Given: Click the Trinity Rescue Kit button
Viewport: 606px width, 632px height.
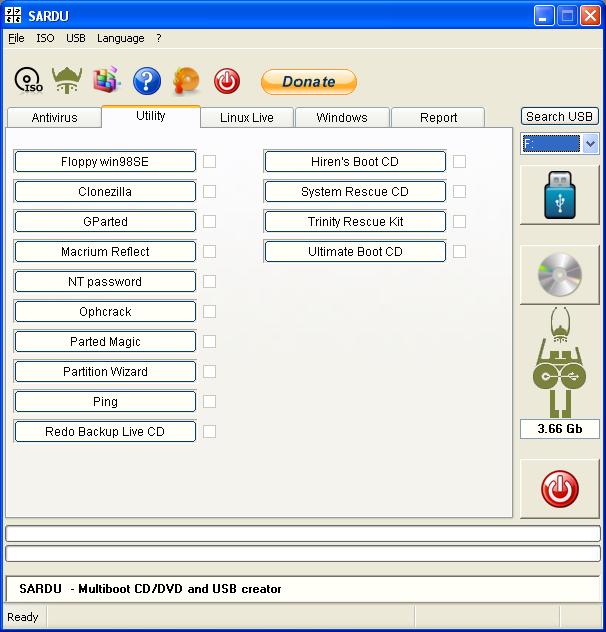Looking at the screenshot, I should click(355, 221).
